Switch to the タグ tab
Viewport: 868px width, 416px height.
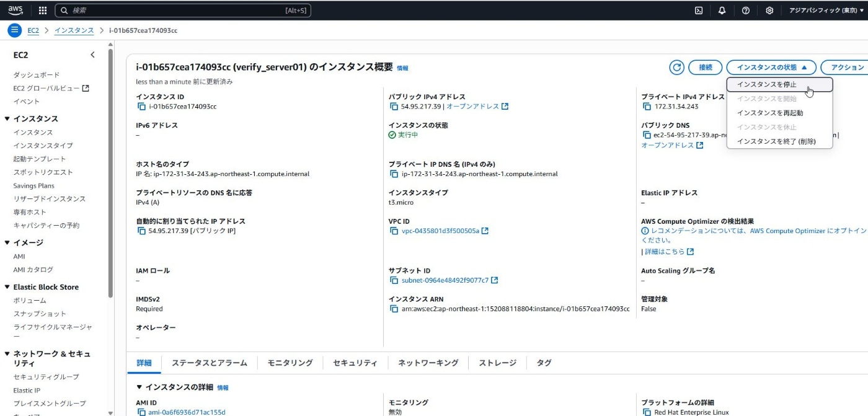point(544,363)
